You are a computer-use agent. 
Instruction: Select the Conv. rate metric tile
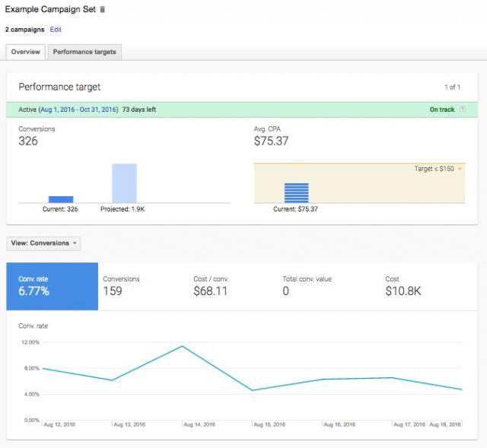click(x=52, y=286)
